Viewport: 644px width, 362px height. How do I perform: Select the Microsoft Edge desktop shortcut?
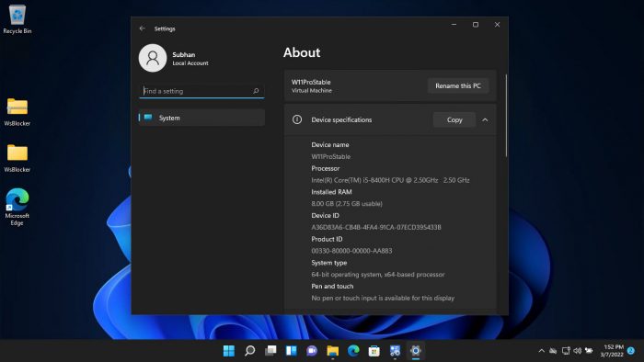[17, 207]
